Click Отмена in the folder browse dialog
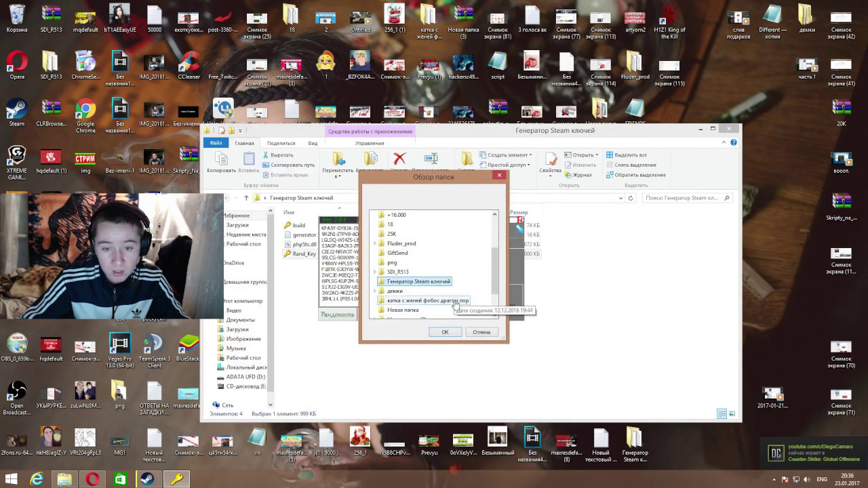 tap(481, 332)
